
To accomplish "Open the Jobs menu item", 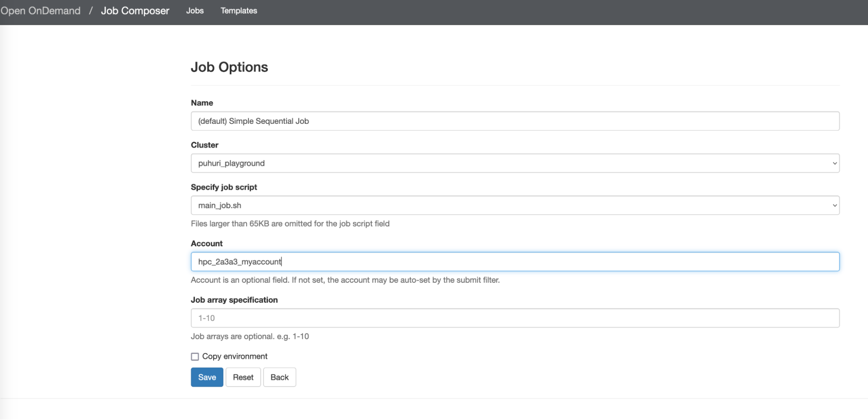I will 195,11.
